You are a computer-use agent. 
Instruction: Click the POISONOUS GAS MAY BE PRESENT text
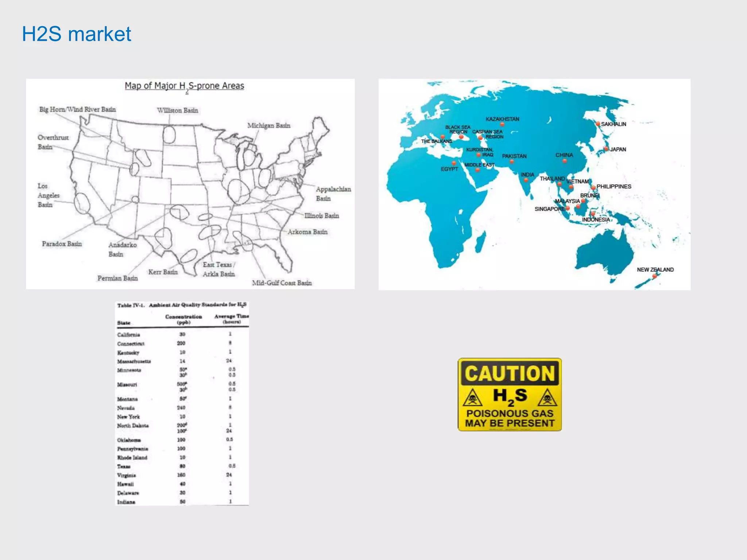(510, 419)
